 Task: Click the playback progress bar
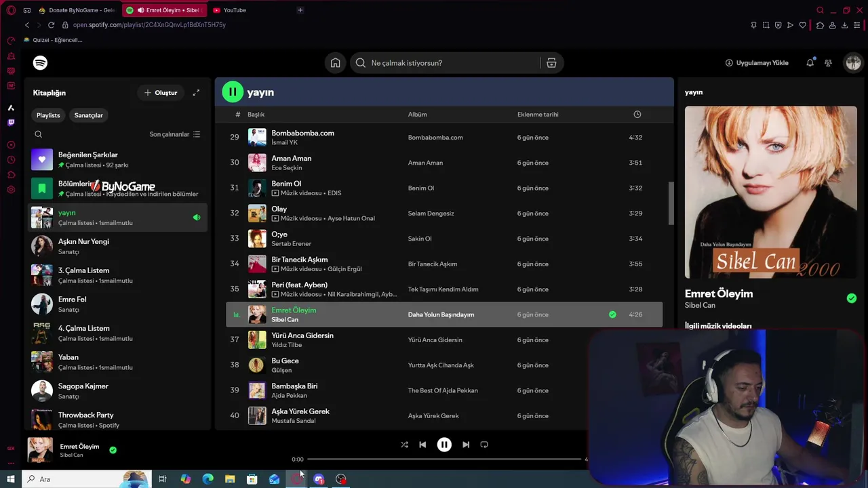[444, 459]
